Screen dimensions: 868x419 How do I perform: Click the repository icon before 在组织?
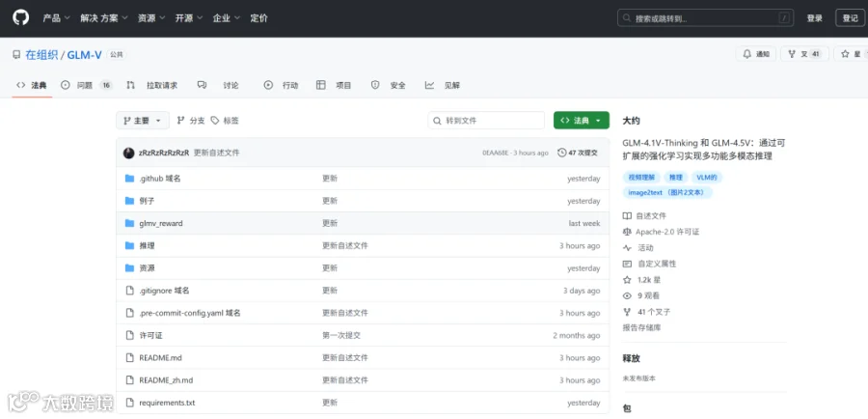(16, 55)
